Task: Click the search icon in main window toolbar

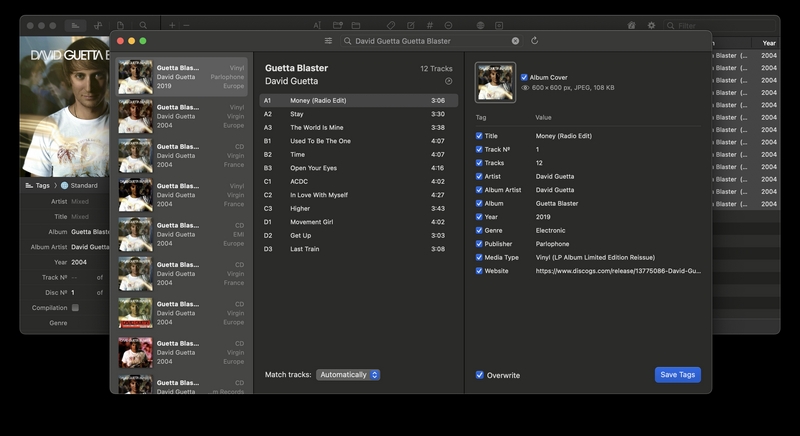Action: point(143,25)
